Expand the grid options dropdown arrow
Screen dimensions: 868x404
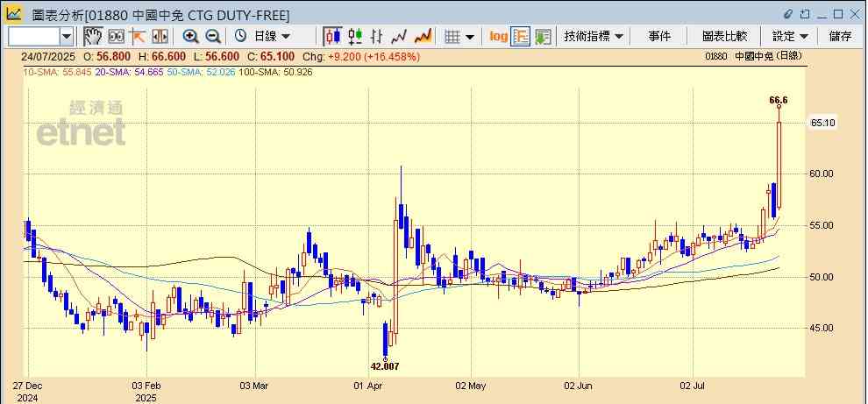470,37
